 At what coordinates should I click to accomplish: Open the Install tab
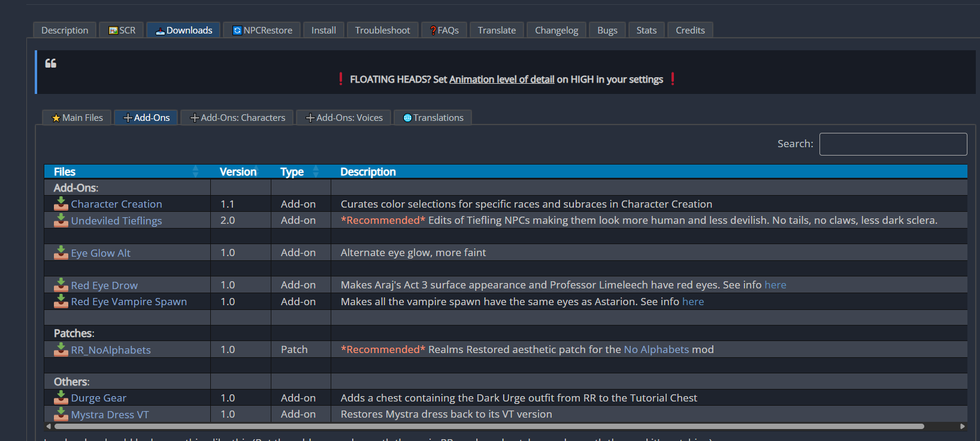pos(323,30)
